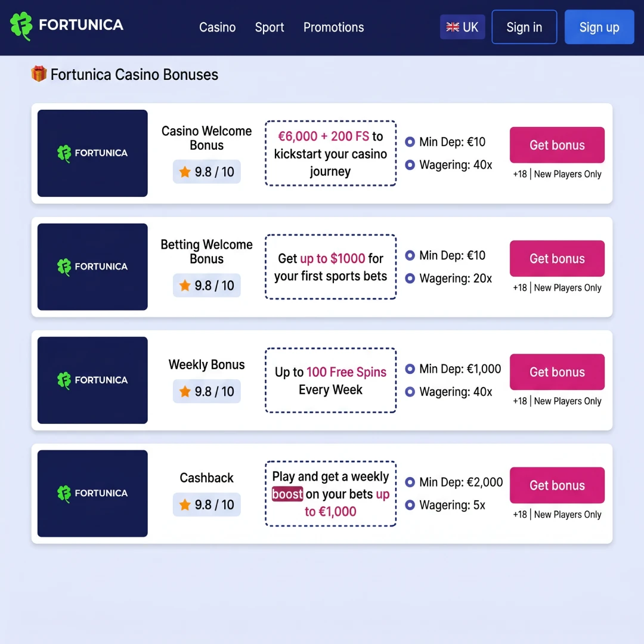644x644 pixels.
Task: Expand the €6,000 + 200 FS offer details
Action: pos(330,153)
